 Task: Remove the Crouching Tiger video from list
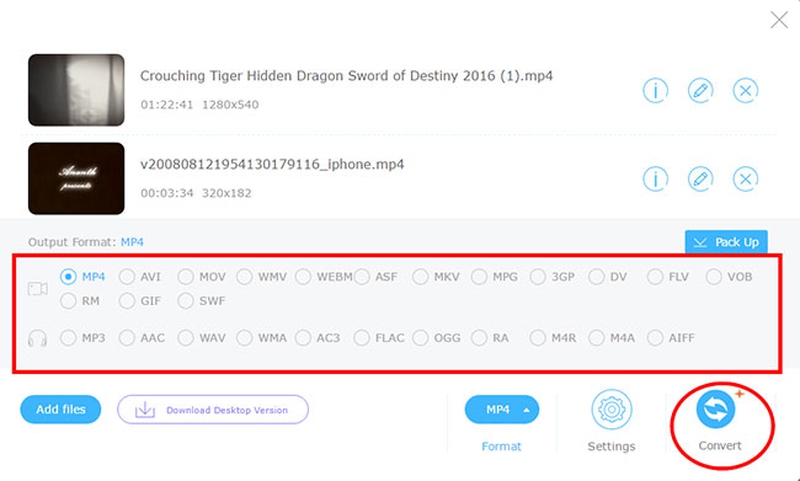point(745,91)
